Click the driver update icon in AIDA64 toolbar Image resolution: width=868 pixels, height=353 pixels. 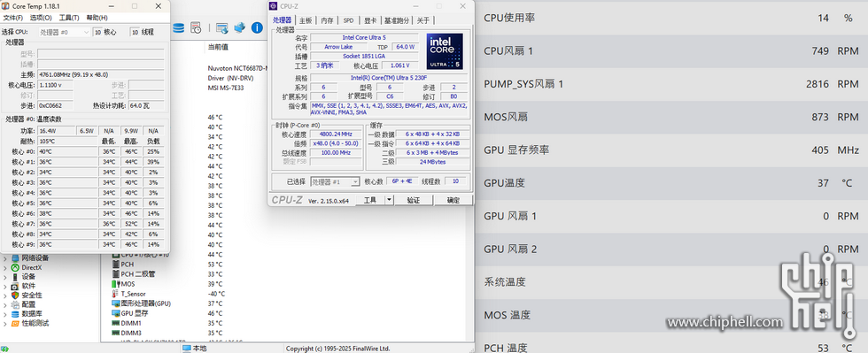(222, 27)
